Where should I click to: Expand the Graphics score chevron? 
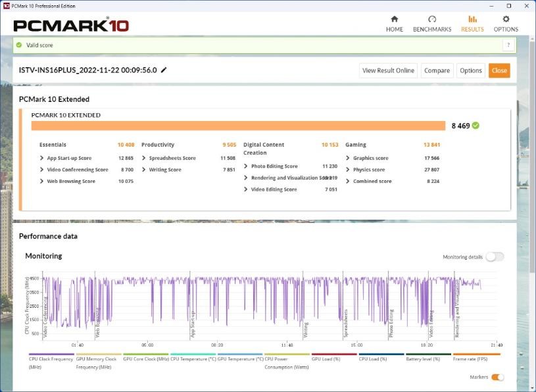(x=348, y=159)
